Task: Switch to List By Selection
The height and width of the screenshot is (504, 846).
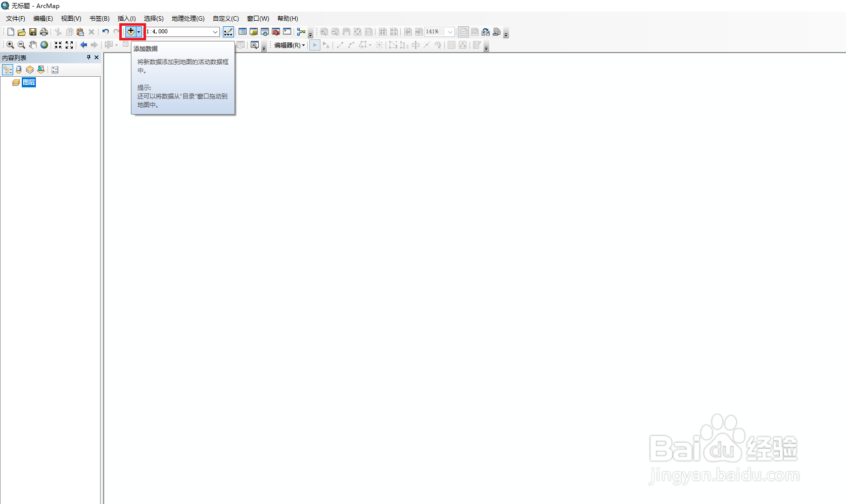Action: (41, 70)
